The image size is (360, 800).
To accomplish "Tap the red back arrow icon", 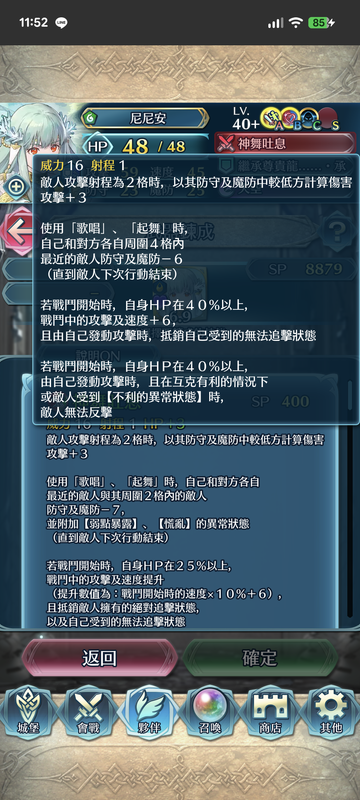I will tap(18, 232).
